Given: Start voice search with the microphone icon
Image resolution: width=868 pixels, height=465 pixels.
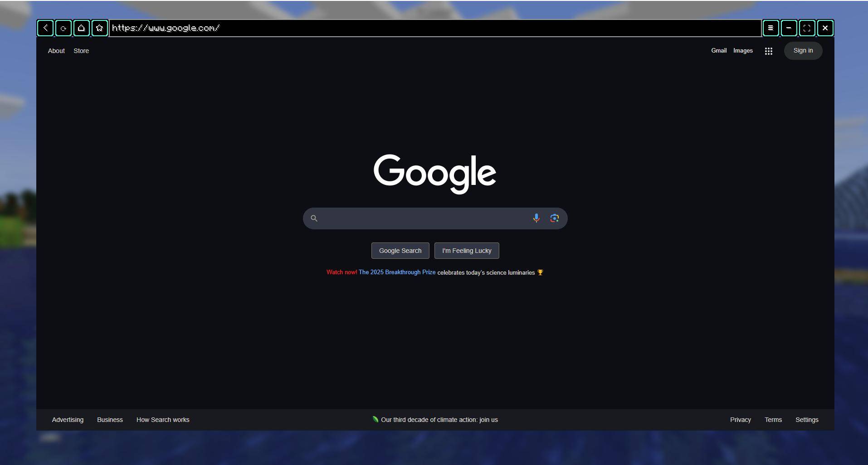Looking at the screenshot, I should [536, 218].
